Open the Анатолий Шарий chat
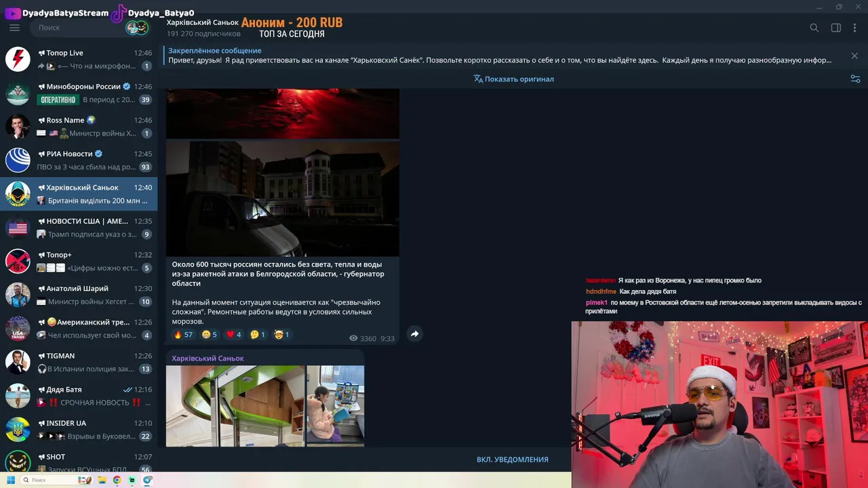Viewport: 868px width, 488px height. click(x=79, y=295)
